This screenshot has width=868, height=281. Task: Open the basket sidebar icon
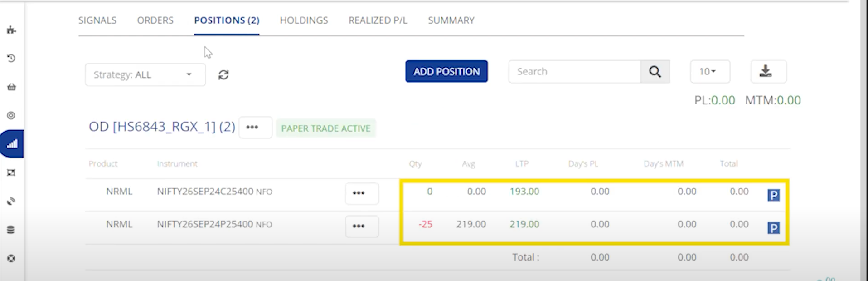[x=11, y=87]
